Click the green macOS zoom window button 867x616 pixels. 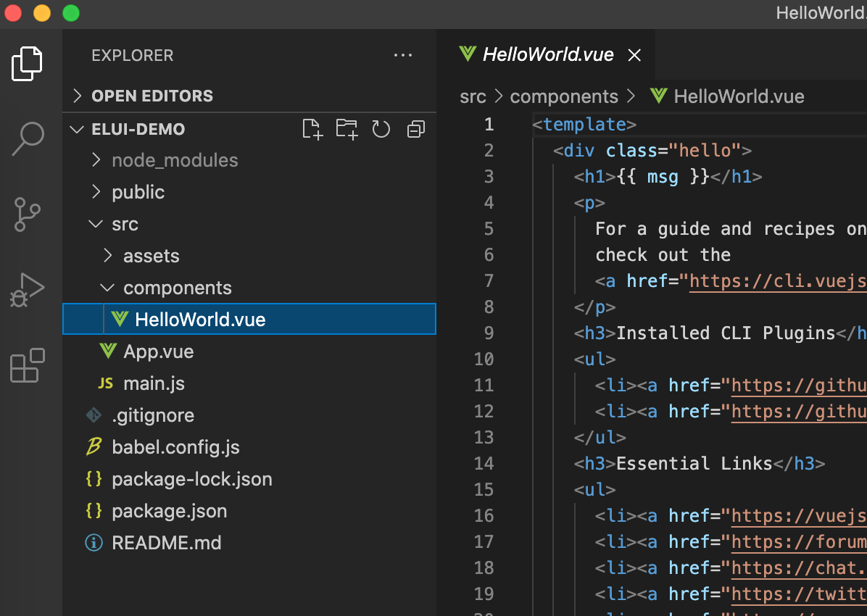click(x=71, y=13)
